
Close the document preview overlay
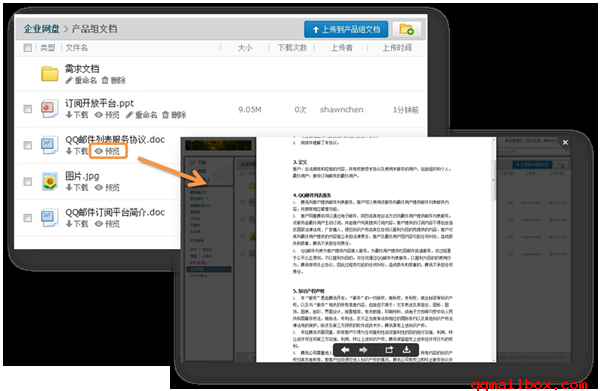(x=565, y=142)
